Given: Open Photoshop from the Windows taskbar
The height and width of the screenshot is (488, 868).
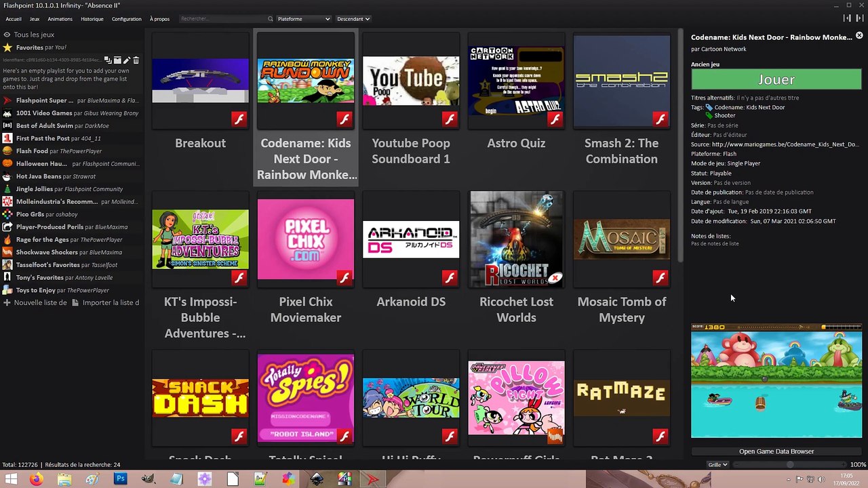Looking at the screenshot, I should point(120,479).
